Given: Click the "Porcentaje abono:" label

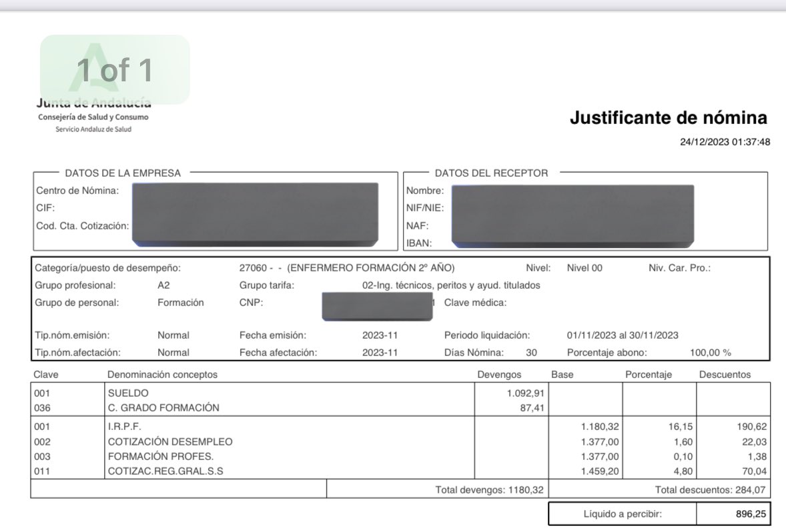Looking at the screenshot, I should (607, 353).
